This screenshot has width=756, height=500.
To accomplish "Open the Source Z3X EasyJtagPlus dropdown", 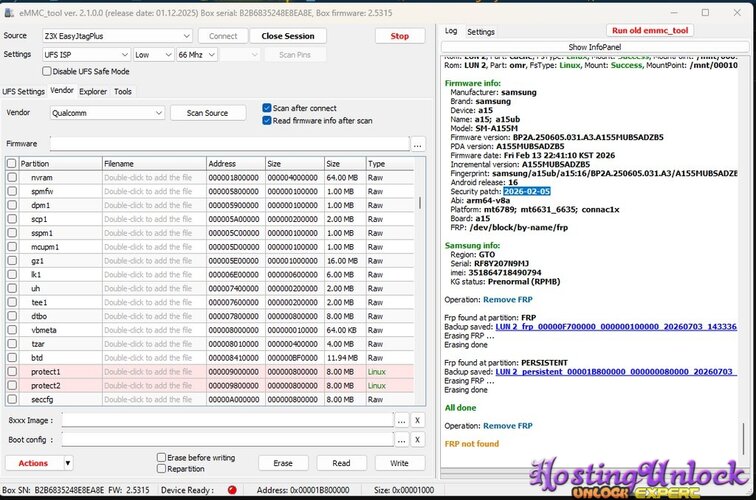I will (x=117, y=36).
